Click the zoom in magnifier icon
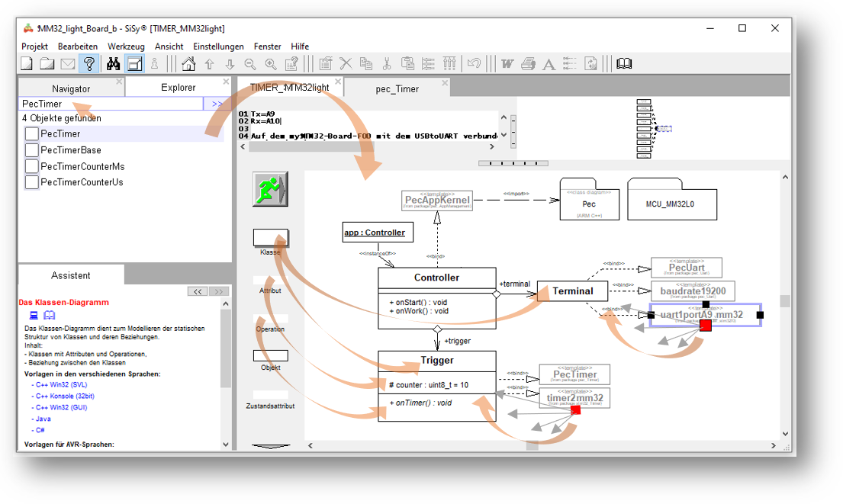This screenshot has width=843, height=504. point(270,64)
